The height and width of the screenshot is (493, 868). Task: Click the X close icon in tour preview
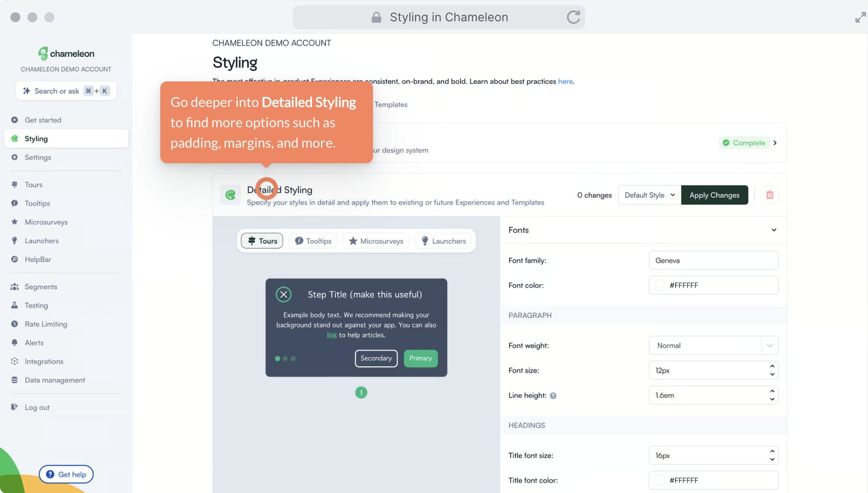pyautogui.click(x=284, y=295)
